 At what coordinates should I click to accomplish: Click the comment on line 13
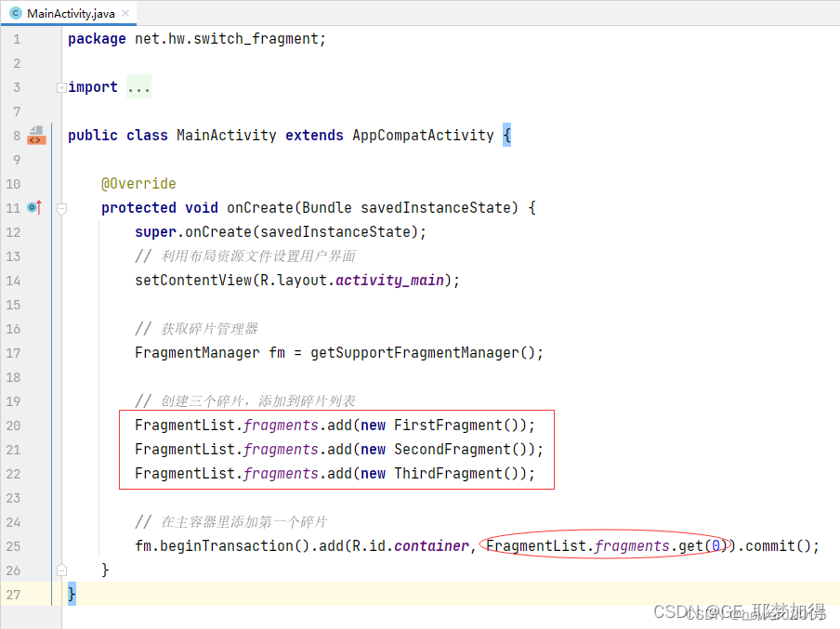[x=245, y=256]
